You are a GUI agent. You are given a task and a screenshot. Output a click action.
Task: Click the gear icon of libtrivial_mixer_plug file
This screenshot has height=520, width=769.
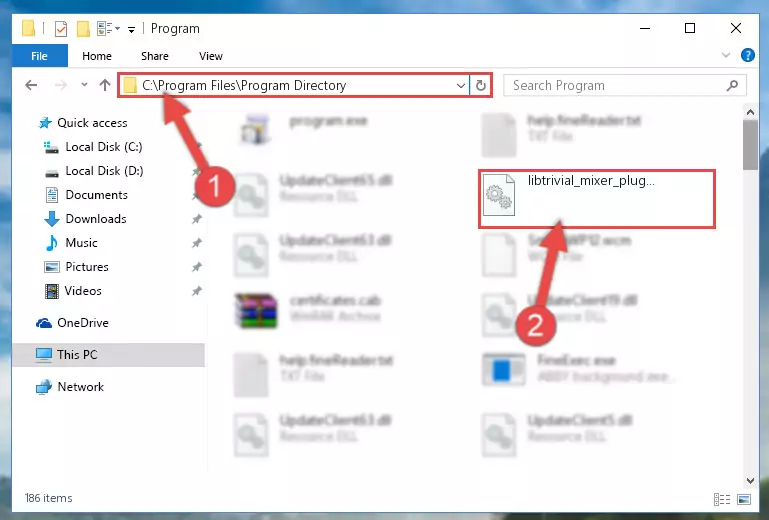pyautogui.click(x=499, y=195)
